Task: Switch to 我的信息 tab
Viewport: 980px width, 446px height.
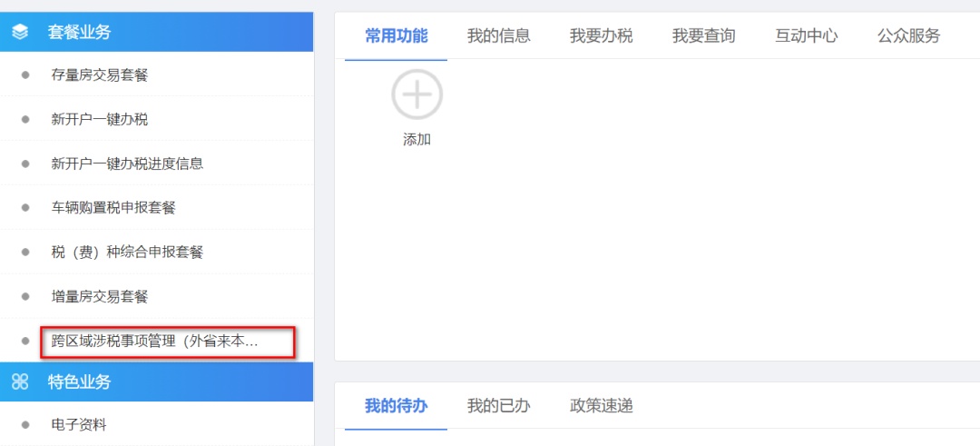Action: 499,35
